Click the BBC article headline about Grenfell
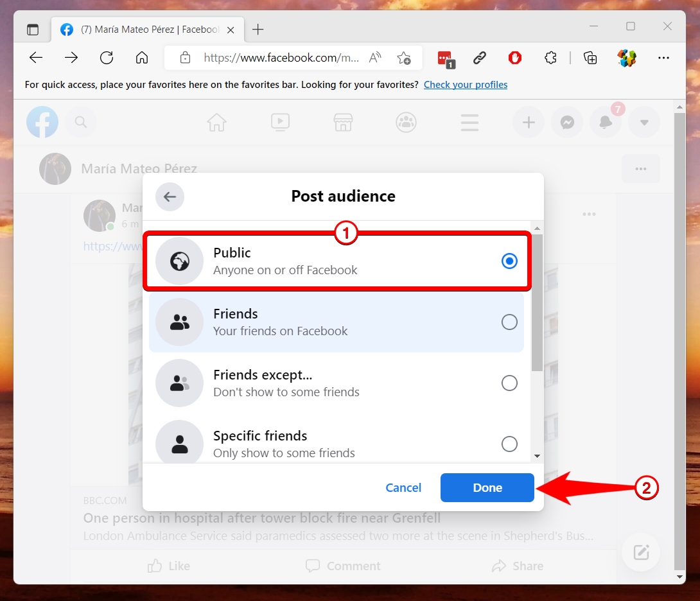The height and width of the screenshot is (601, 700). 261,518
